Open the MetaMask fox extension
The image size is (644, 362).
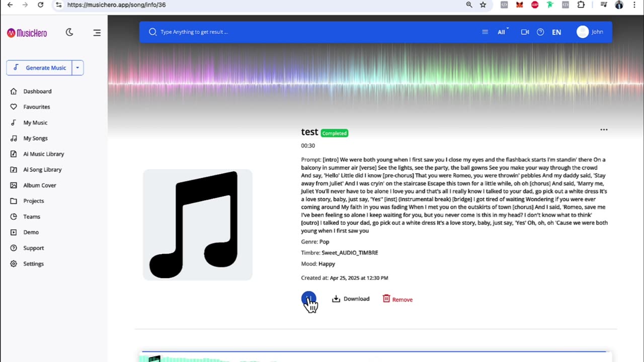click(519, 5)
